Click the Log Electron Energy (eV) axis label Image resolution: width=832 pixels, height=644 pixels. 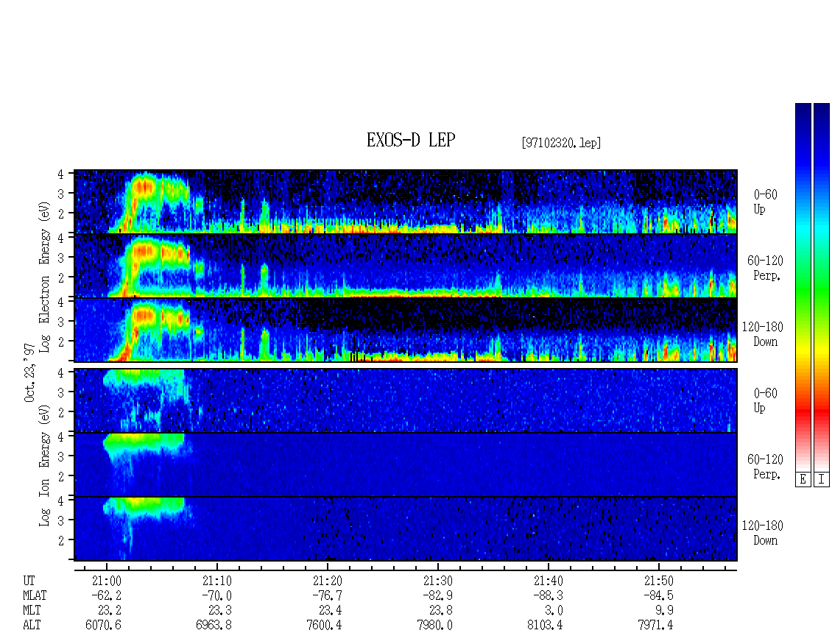[x=45, y=277]
